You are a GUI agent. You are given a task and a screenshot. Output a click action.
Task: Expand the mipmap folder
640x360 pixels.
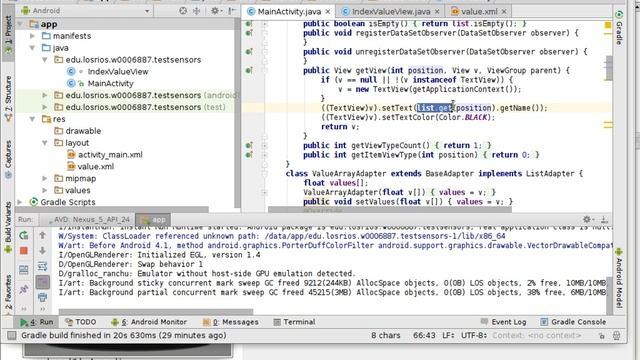click(x=45, y=178)
